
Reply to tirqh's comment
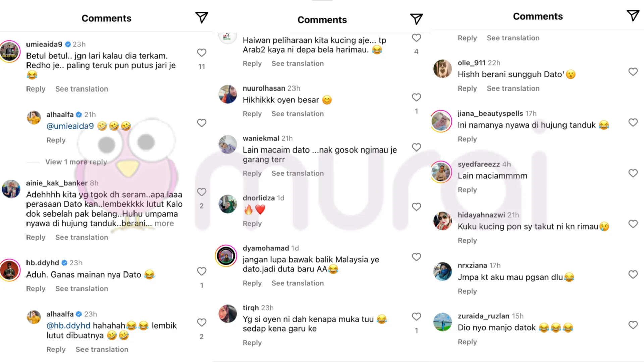click(x=252, y=343)
